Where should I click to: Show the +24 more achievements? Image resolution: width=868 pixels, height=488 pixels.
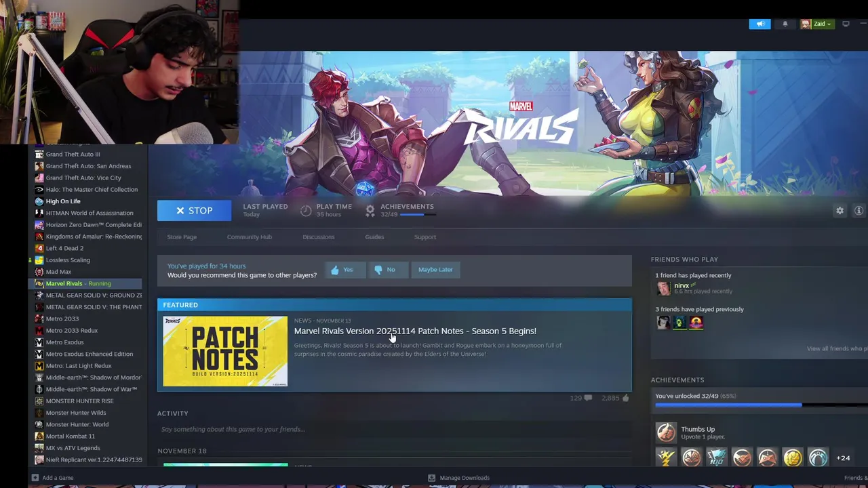[x=843, y=458]
